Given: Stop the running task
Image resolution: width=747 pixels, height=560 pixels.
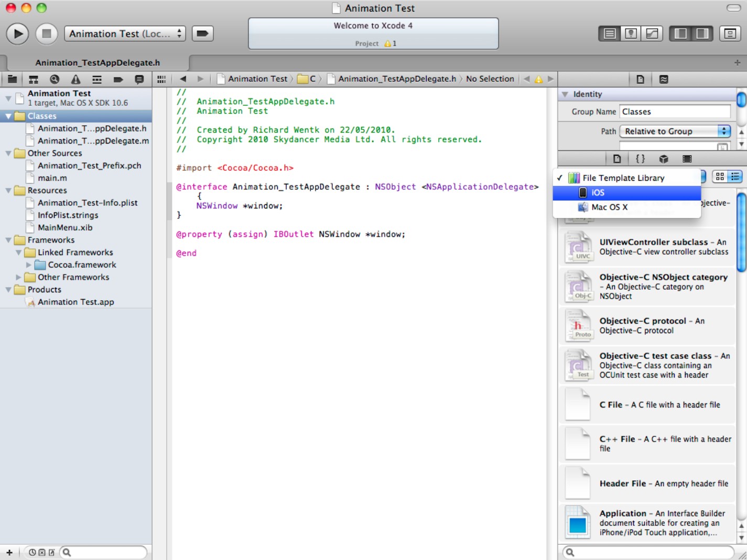Looking at the screenshot, I should (x=46, y=34).
